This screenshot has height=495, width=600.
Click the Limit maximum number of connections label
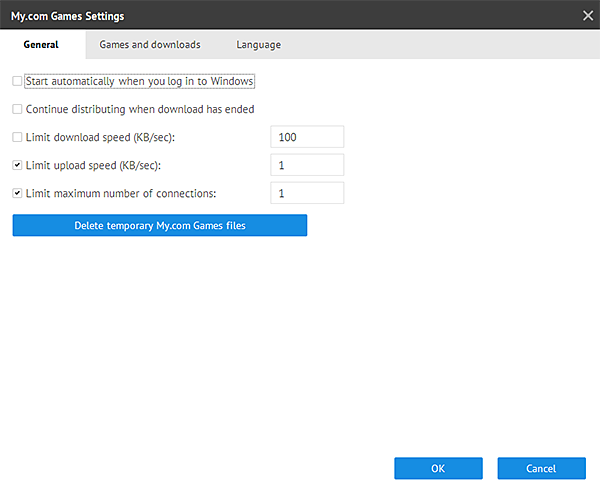pyautogui.click(x=121, y=193)
